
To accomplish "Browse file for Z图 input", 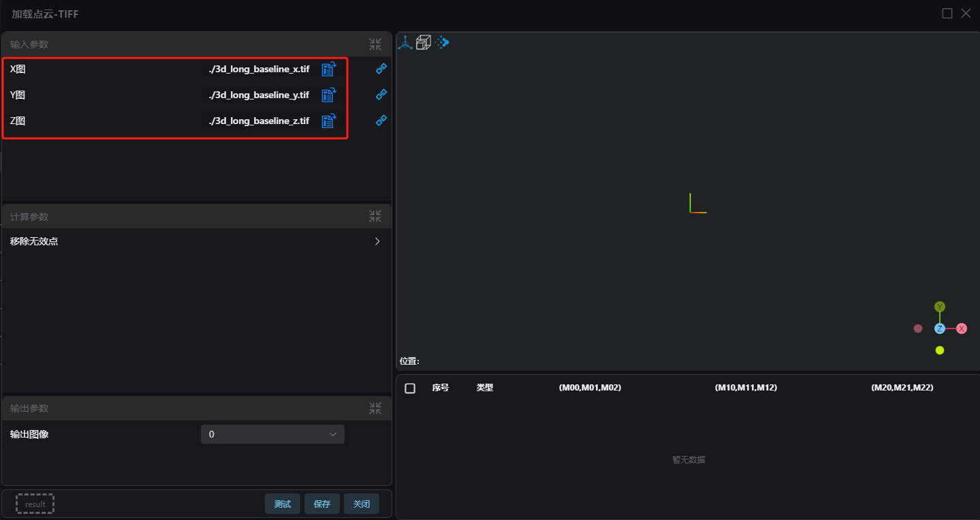I will [x=329, y=121].
